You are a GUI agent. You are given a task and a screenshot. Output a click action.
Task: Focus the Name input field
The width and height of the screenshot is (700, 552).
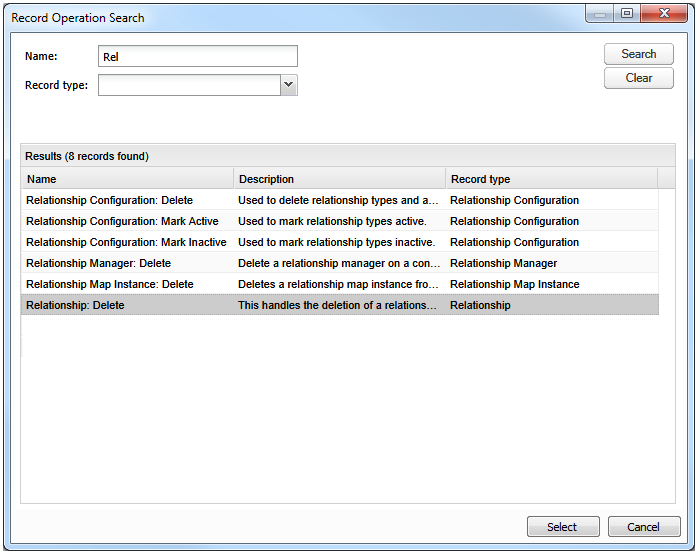(198, 56)
